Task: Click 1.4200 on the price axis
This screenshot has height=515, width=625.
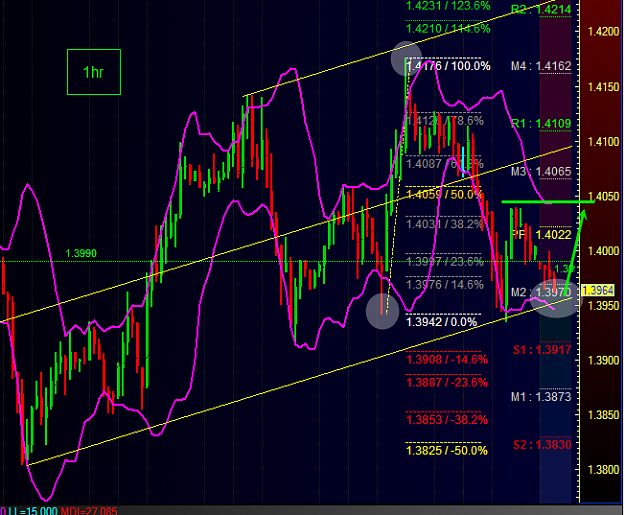Action: click(603, 31)
